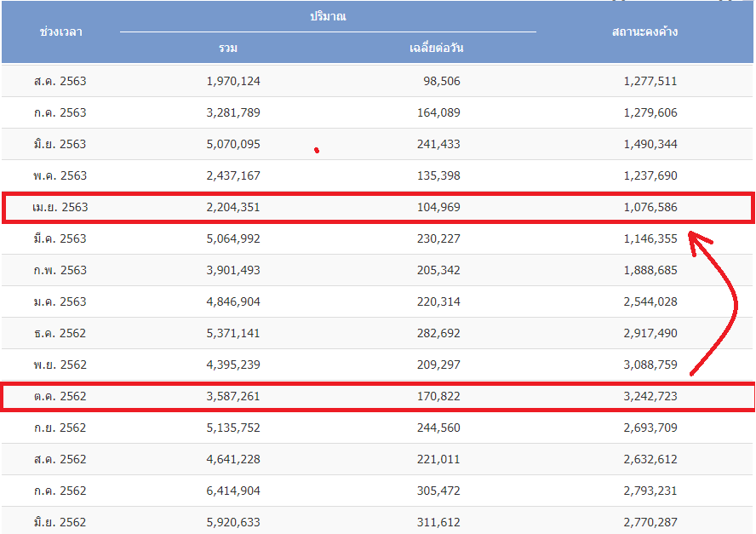Screen dimensions: 756x534
Task: Select total 5,064,992 for มี.ค. 2563
Action: [x=233, y=238]
